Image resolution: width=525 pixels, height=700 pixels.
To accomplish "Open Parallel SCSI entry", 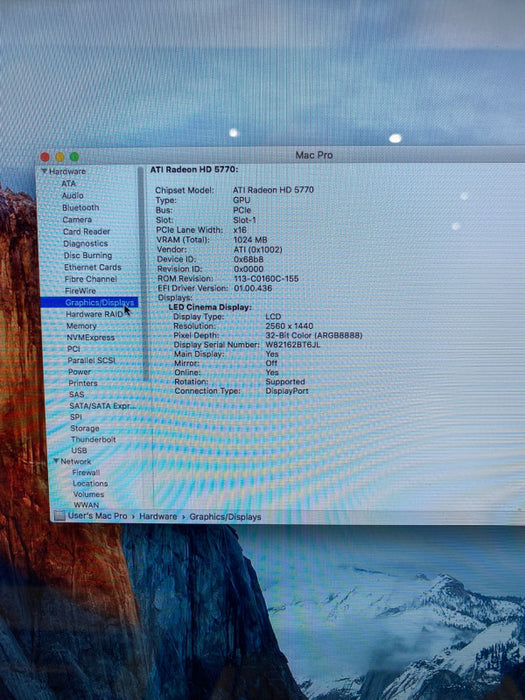I will 92,360.
